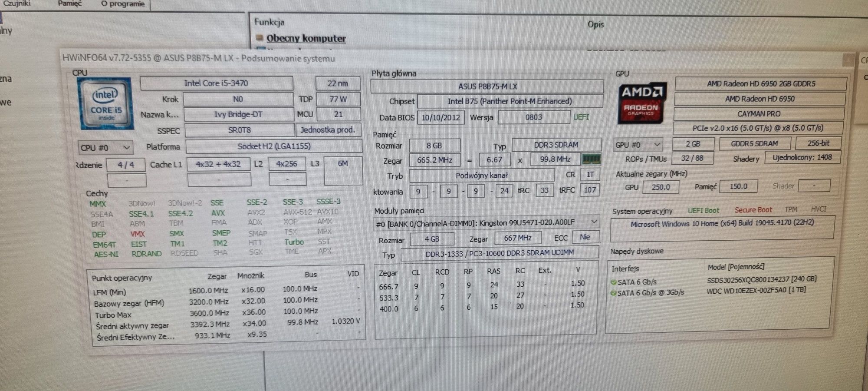Click the Intel Core i5 logo
868x391 pixels.
point(107,103)
